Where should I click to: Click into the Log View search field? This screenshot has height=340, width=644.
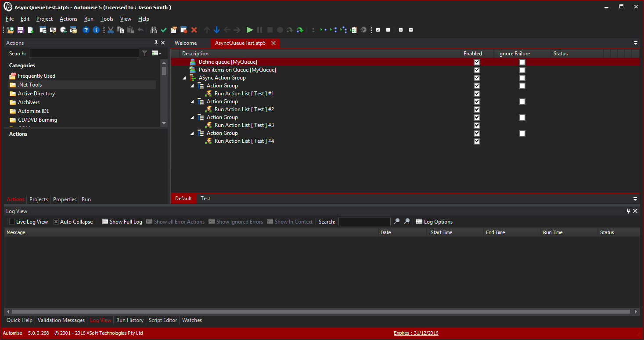[x=364, y=222]
